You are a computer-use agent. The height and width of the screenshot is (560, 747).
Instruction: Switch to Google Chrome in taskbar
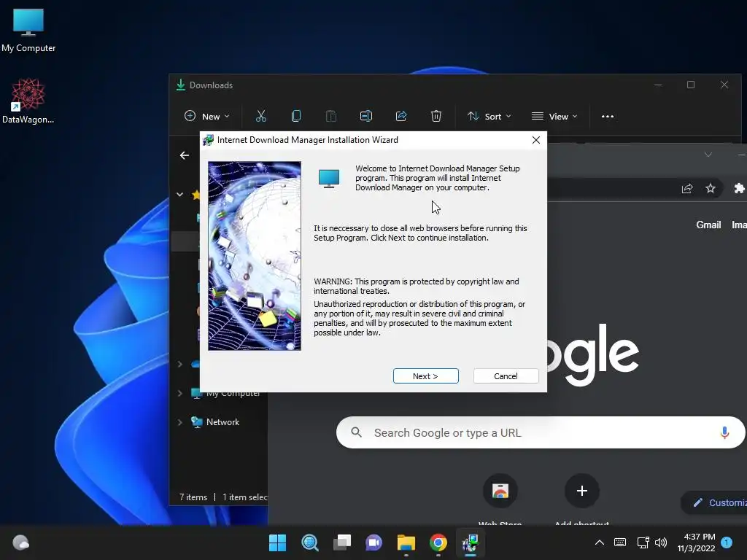pos(438,542)
